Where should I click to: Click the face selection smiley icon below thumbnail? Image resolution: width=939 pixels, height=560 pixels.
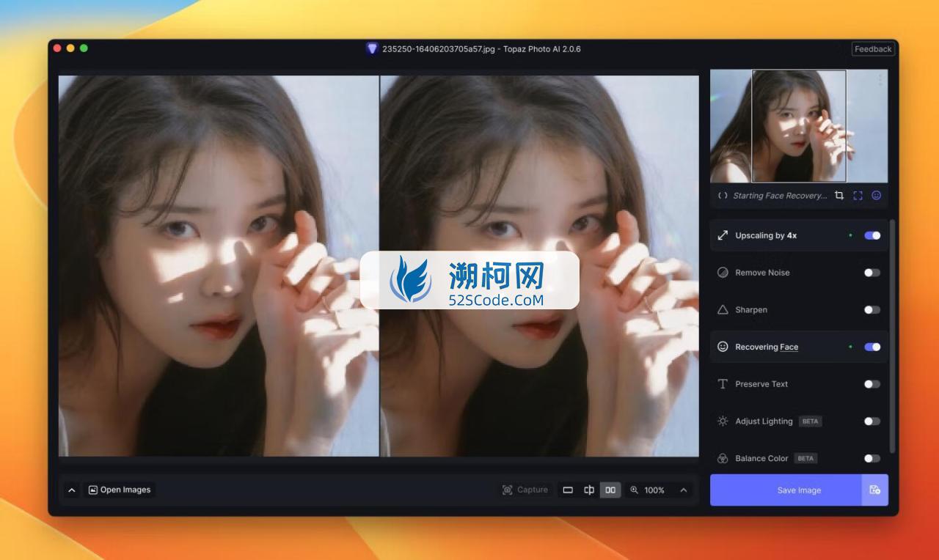(876, 196)
